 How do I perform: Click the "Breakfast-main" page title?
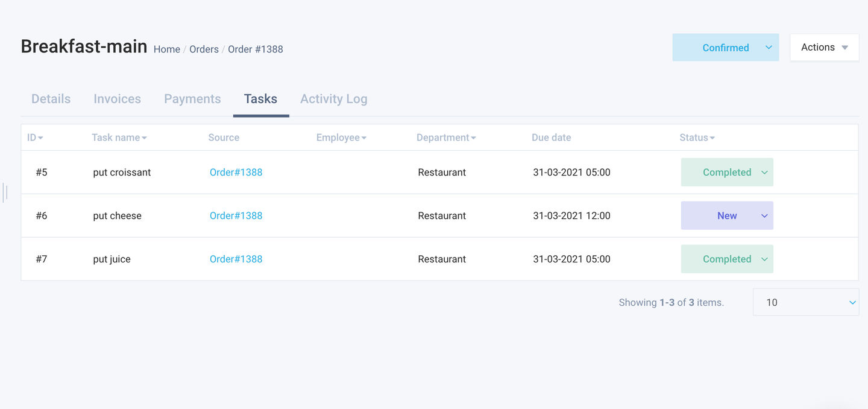tap(84, 46)
